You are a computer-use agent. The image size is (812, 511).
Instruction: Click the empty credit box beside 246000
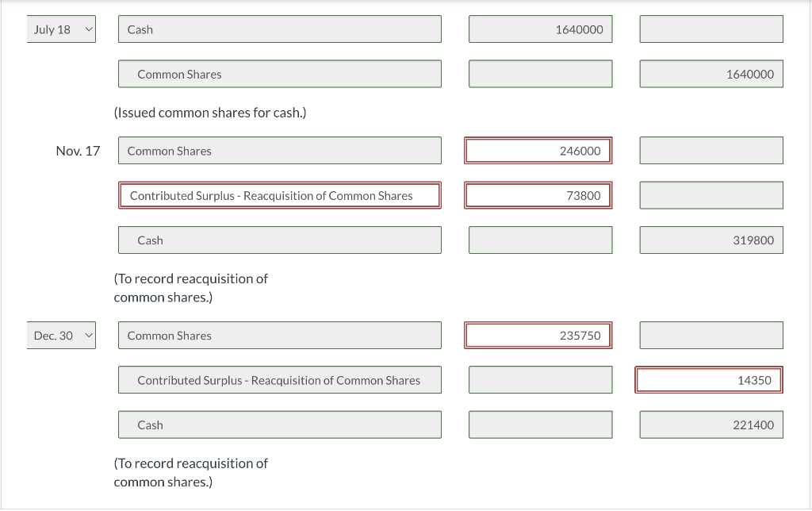point(710,150)
